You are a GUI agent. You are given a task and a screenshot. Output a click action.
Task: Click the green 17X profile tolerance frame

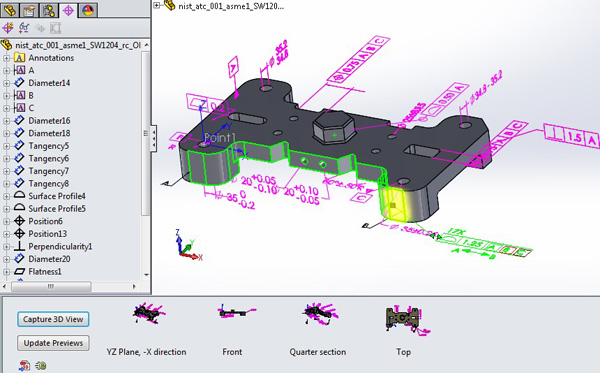[x=485, y=244]
